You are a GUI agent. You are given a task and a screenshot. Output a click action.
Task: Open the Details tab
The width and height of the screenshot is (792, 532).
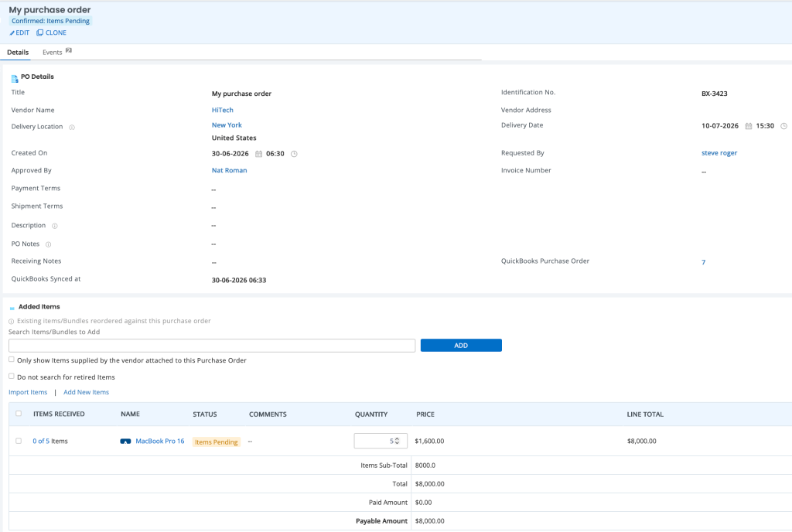tap(18, 52)
